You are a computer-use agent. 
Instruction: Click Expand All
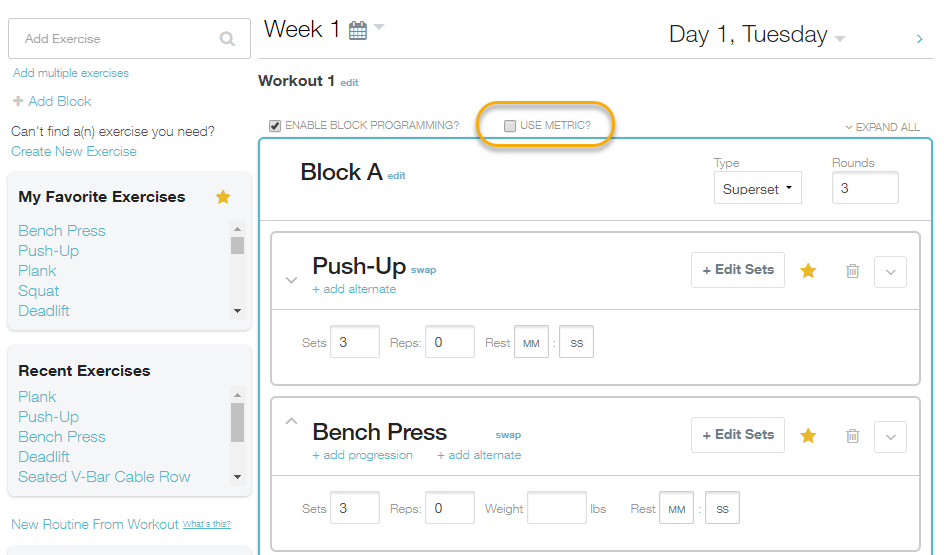pyautogui.click(x=882, y=127)
